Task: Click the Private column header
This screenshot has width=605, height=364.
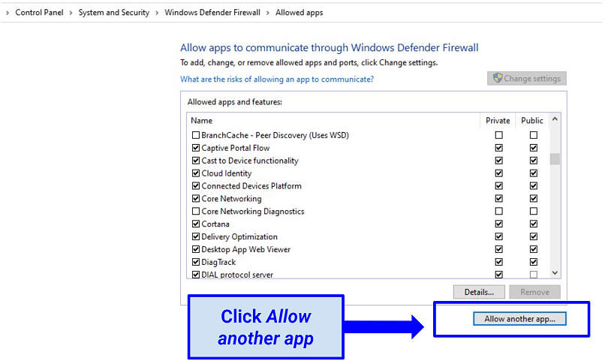Action: tap(498, 120)
